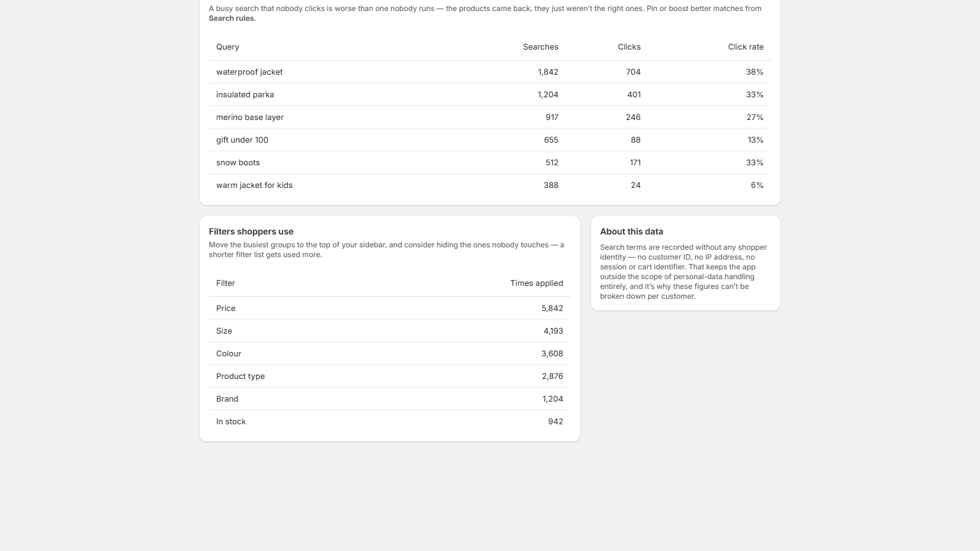Click the About this data heading
Viewport: 980px width, 551px height.
(x=631, y=231)
